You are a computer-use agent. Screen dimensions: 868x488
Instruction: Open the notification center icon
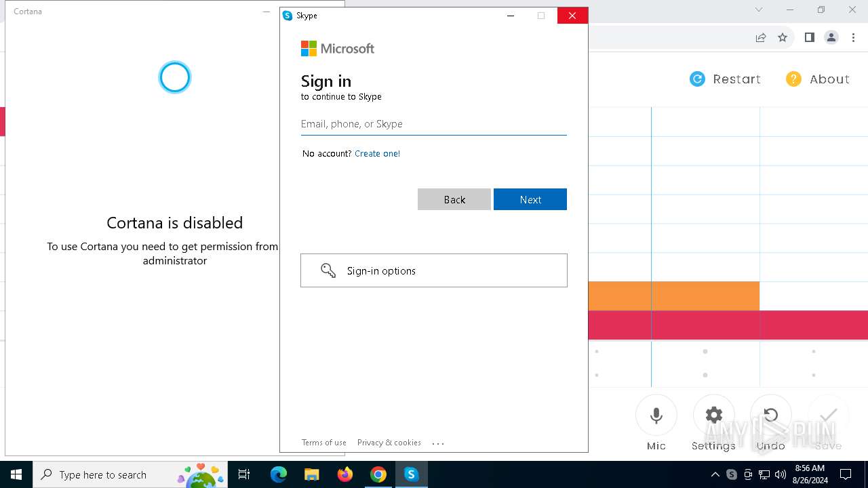point(846,474)
